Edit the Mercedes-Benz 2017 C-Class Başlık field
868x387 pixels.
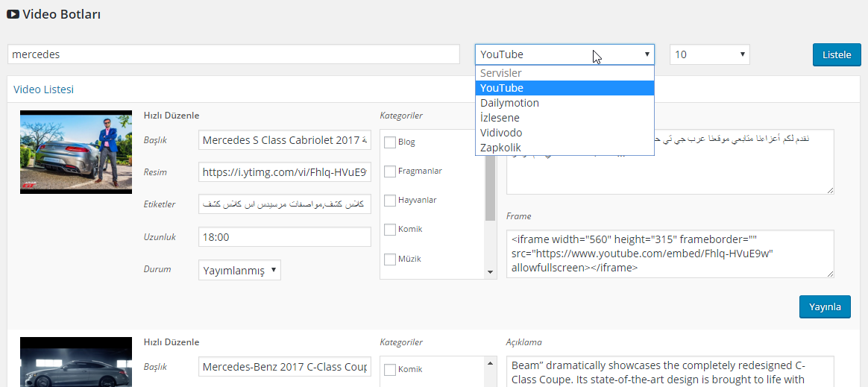tap(285, 367)
